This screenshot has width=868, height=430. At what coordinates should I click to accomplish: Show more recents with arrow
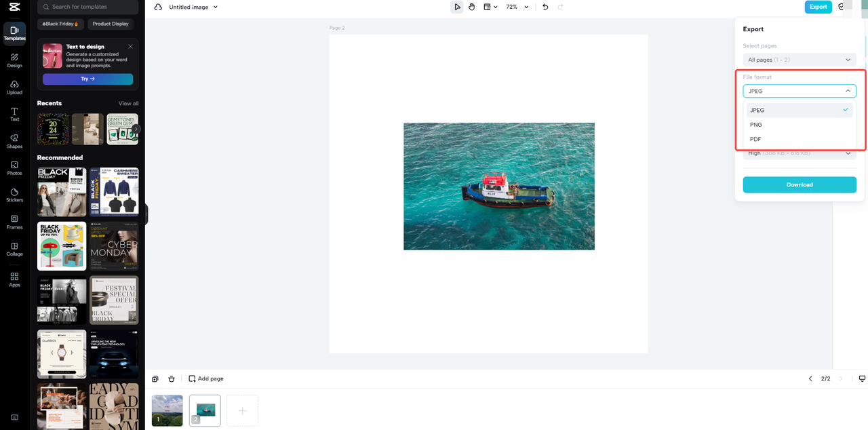(136, 129)
